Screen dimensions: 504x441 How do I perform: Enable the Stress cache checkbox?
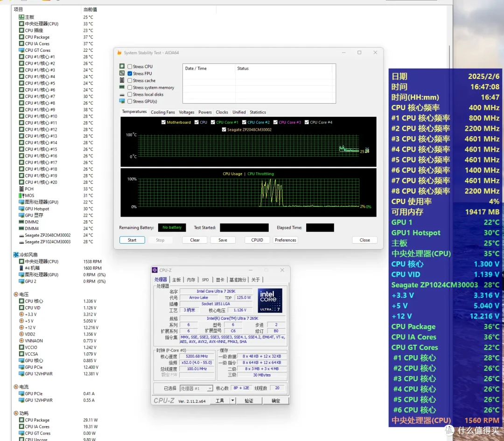[130, 80]
